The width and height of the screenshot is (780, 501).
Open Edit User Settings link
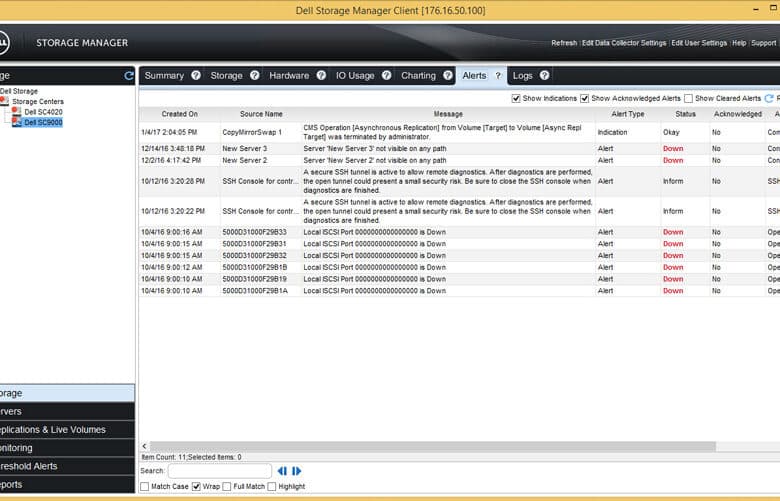(699, 43)
